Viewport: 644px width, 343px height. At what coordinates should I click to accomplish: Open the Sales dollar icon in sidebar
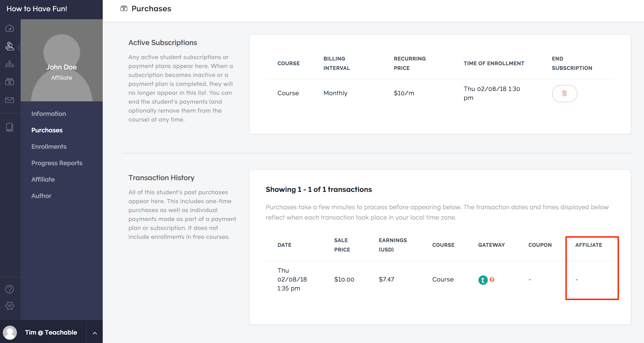pyautogui.click(x=10, y=82)
